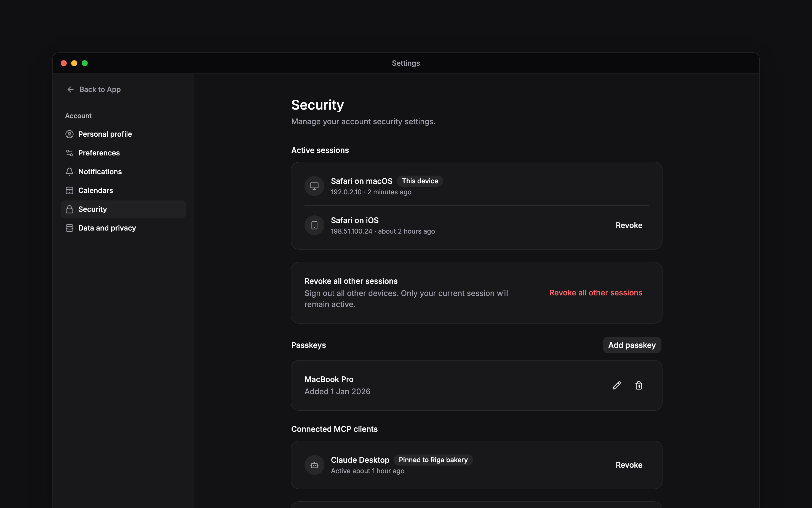Image resolution: width=812 pixels, height=508 pixels.
Task: Click the Security lock icon in the sidebar
Action: point(70,209)
